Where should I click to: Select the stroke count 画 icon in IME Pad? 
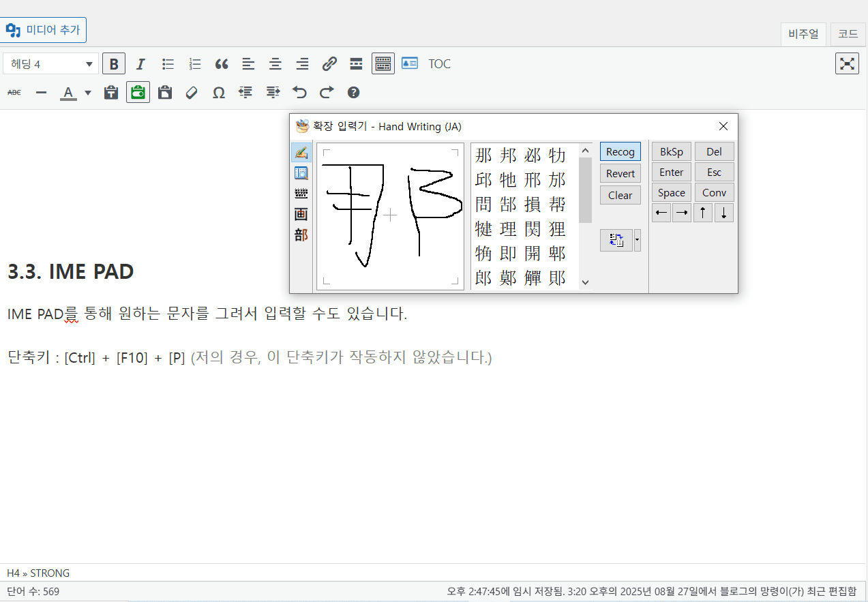click(x=301, y=214)
